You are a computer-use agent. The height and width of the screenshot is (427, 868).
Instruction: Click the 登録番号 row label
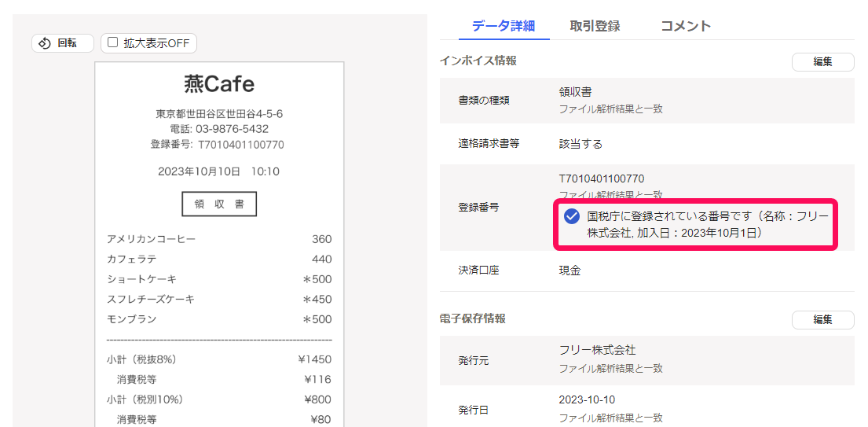coord(479,208)
